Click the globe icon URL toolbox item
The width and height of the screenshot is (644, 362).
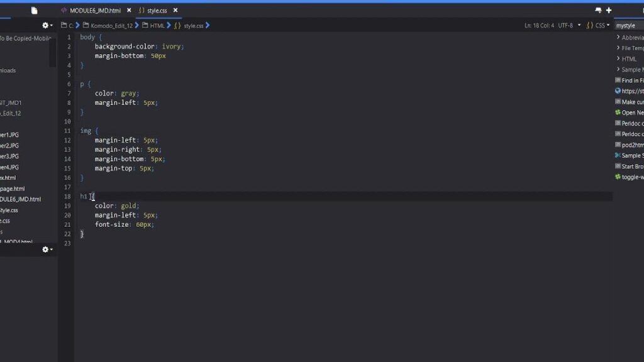pos(618,91)
